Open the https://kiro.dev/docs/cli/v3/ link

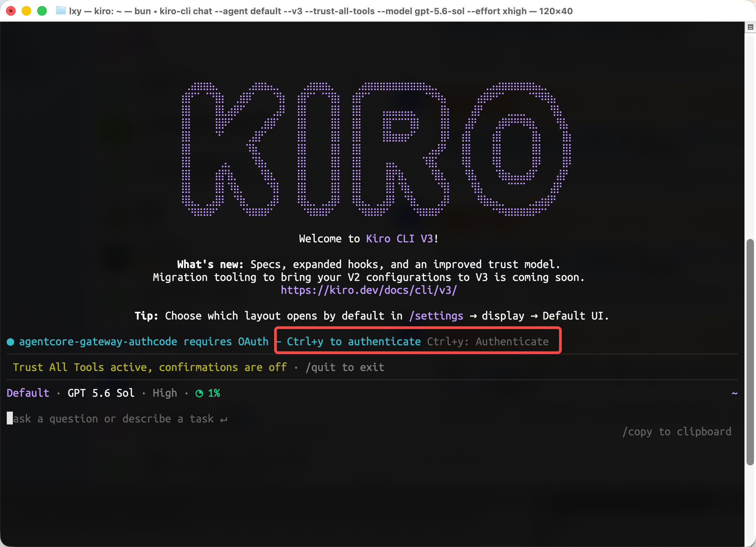(x=369, y=290)
